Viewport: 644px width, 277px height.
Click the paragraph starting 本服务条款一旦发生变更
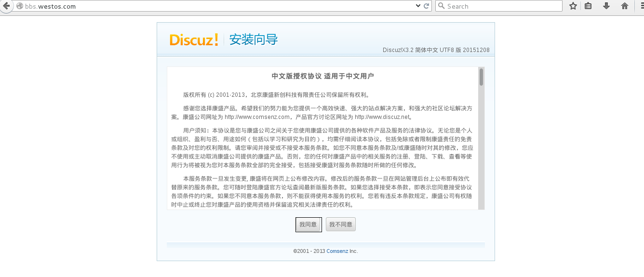pyautogui.click(x=322, y=192)
